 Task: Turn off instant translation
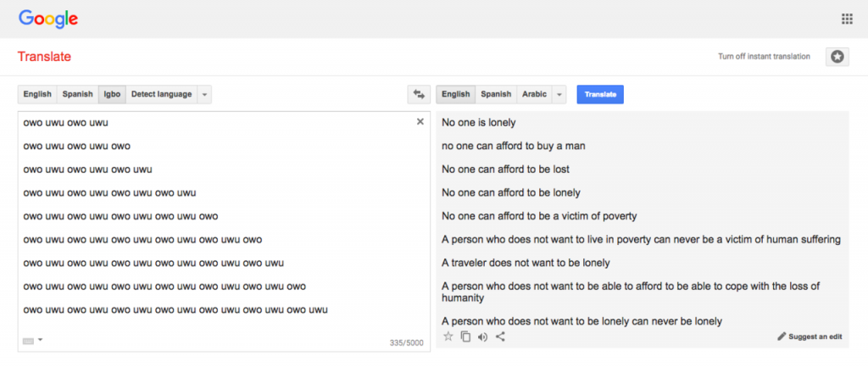click(764, 57)
